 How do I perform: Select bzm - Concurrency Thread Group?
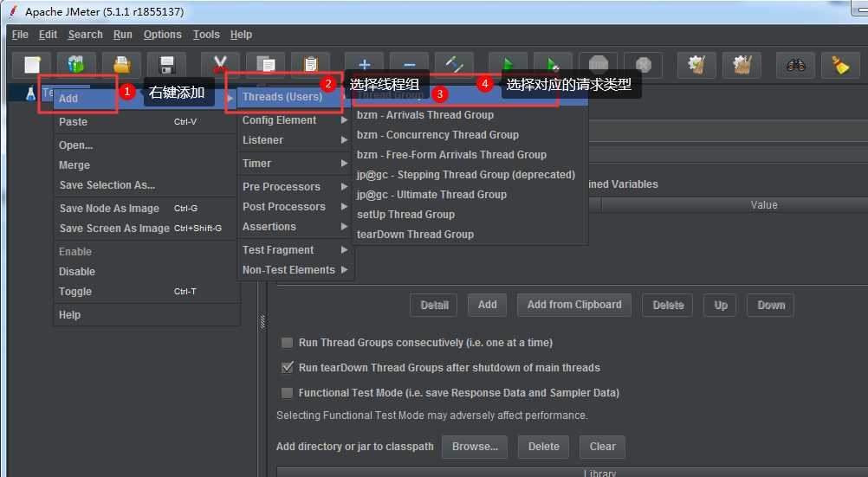[470, 135]
